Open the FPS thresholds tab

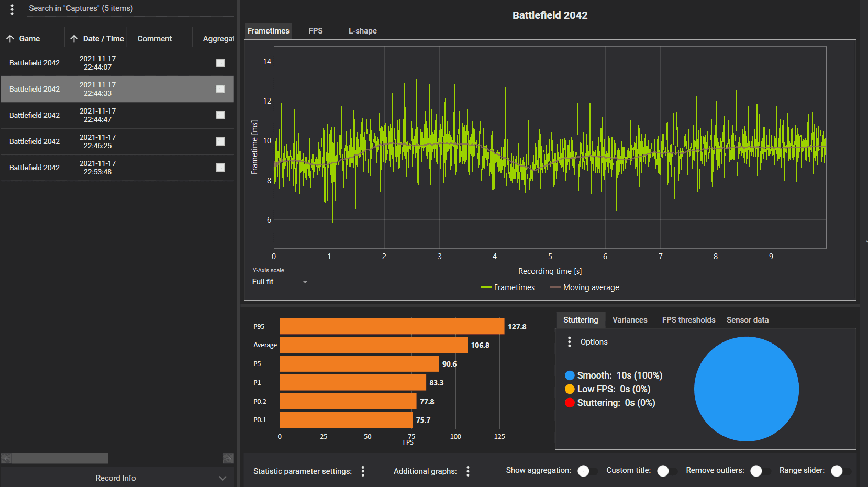tap(688, 320)
